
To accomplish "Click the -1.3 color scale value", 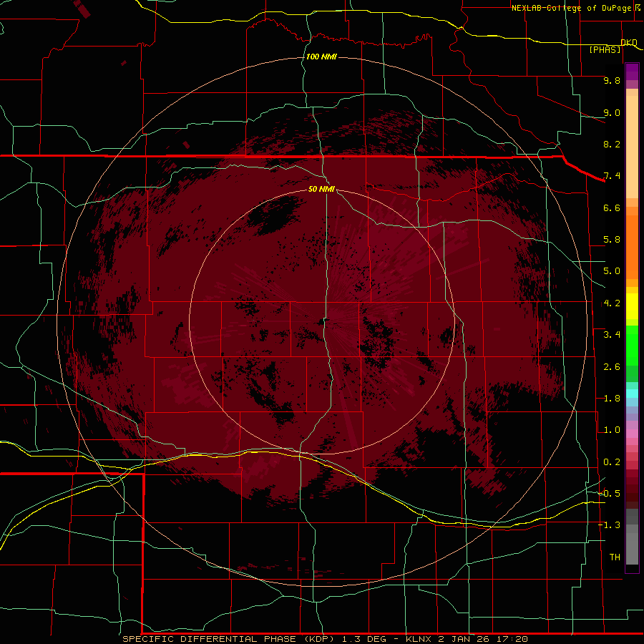I will point(609,525).
